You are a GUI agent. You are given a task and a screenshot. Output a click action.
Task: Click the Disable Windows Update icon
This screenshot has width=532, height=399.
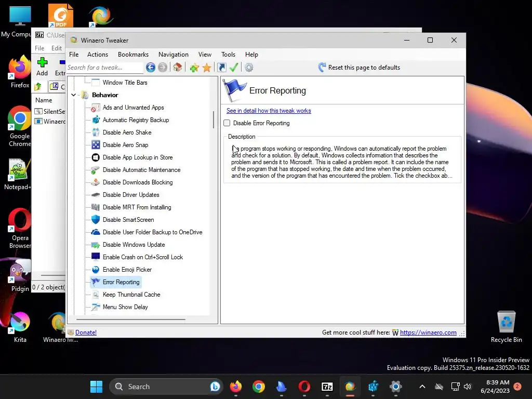pos(96,245)
